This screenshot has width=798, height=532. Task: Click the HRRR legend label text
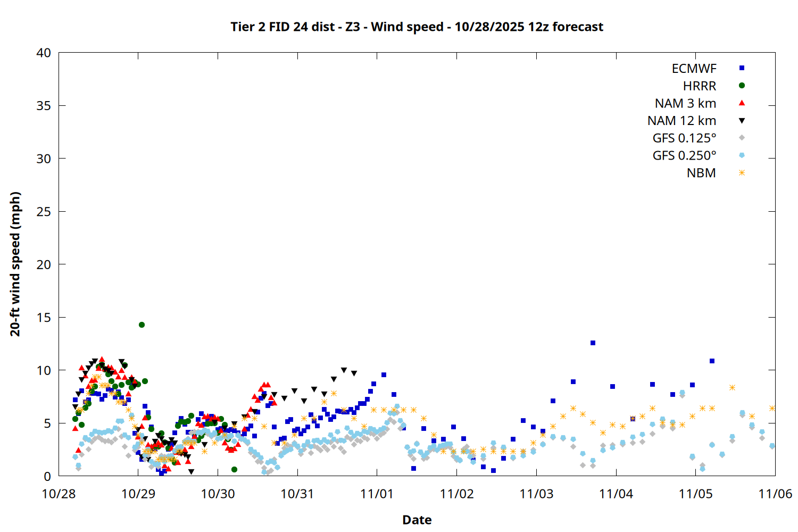(699, 86)
